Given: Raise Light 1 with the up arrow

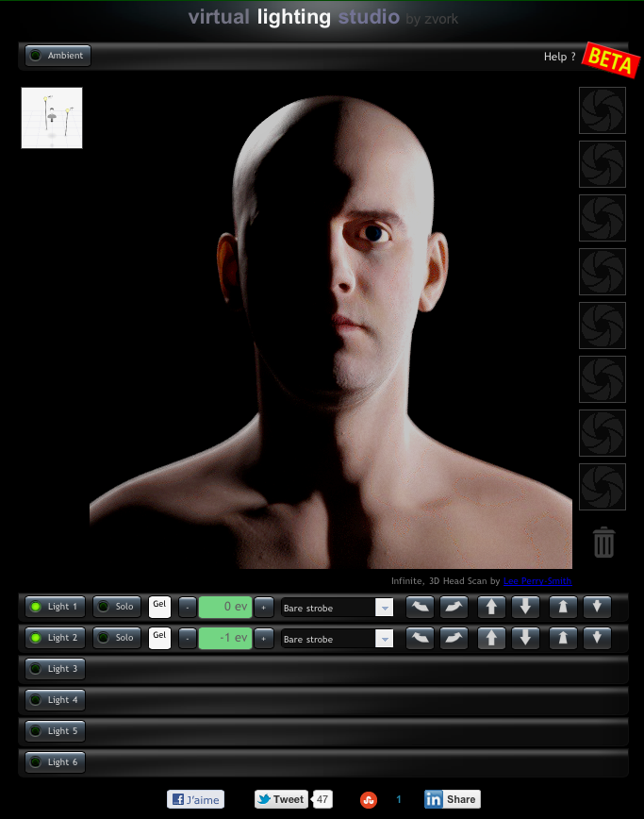Looking at the screenshot, I should pos(491,607).
